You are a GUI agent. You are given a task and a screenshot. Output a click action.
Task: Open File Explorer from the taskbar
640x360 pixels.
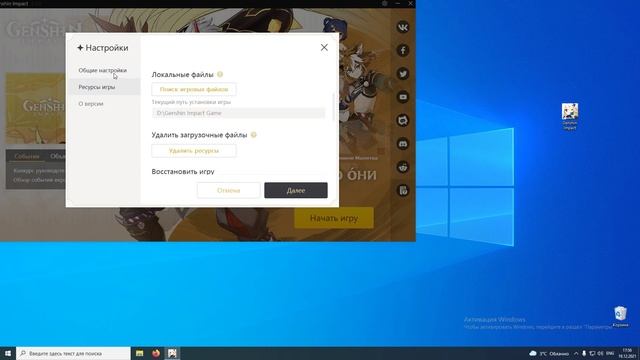click(140, 353)
